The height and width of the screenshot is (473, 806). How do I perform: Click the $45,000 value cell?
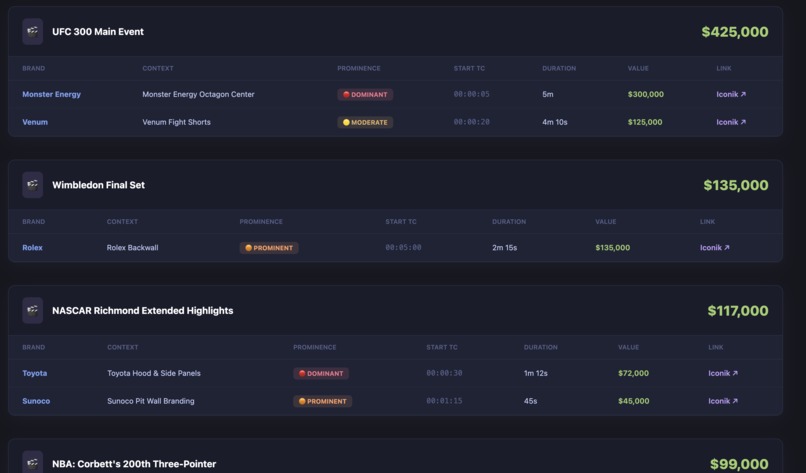(633, 401)
